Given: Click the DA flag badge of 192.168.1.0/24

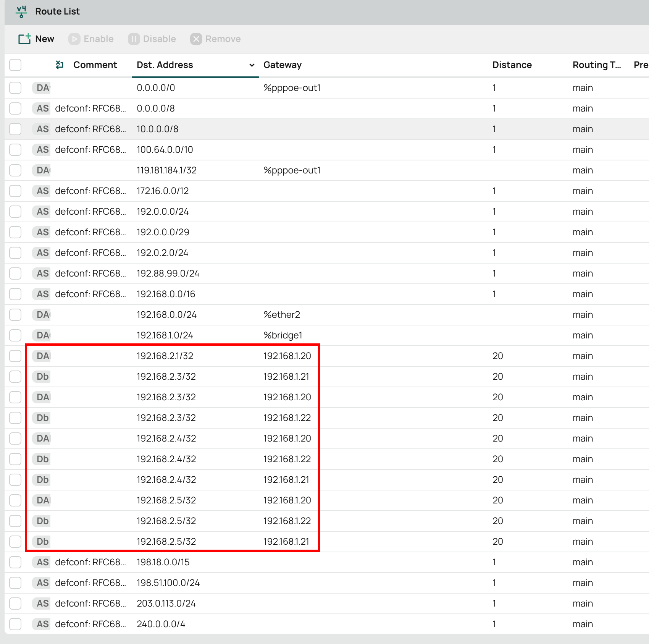Looking at the screenshot, I should pyautogui.click(x=42, y=335).
